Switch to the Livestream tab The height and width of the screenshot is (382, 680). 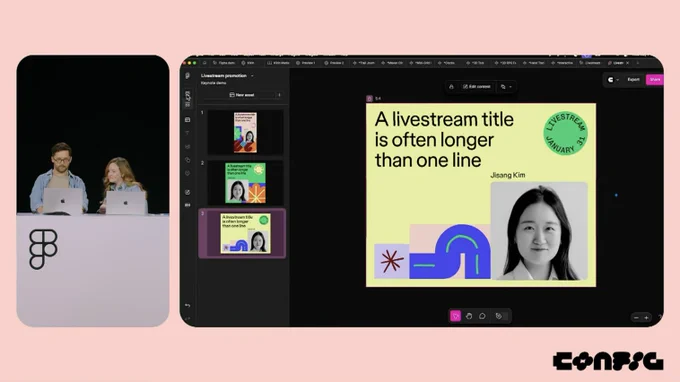tap(590, 63)
